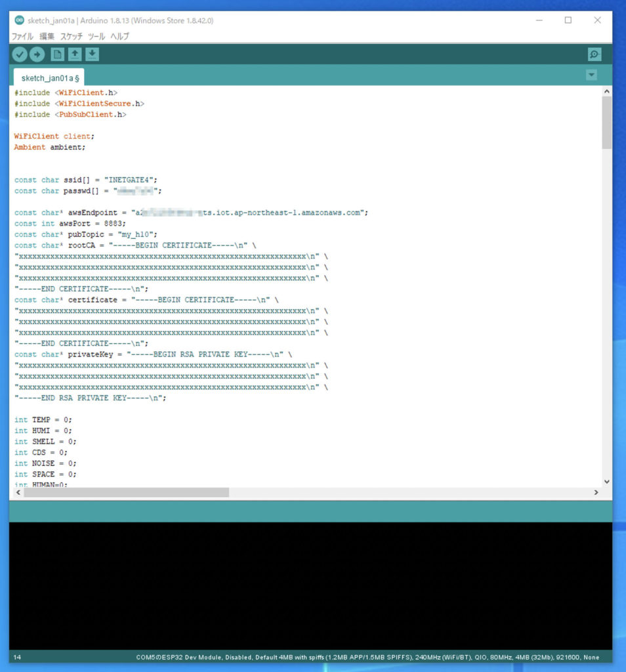626x672 pixels.
Task: Create a new sketch with New icon
Action: (58, 54)
